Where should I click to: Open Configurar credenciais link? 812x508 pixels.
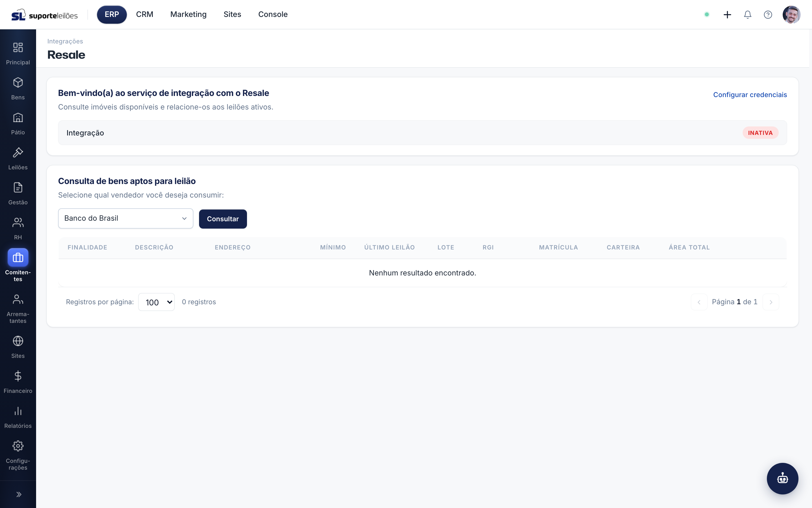coord(750,95)
